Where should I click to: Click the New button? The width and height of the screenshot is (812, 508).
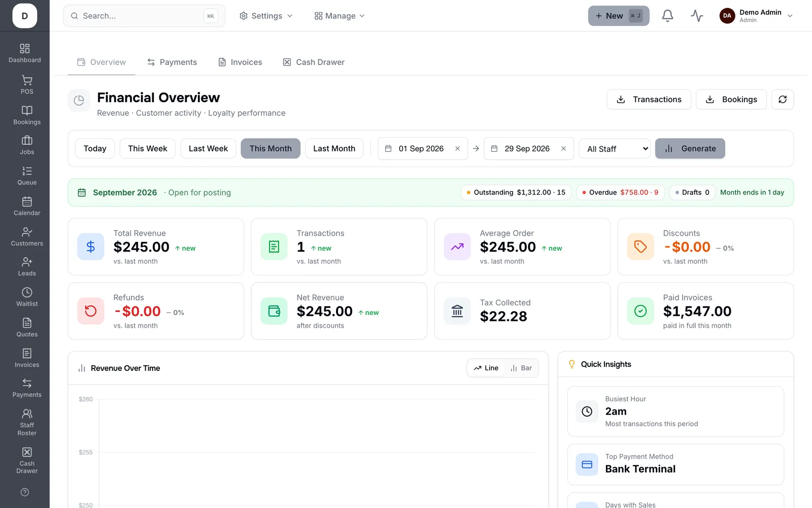(619, 16)
